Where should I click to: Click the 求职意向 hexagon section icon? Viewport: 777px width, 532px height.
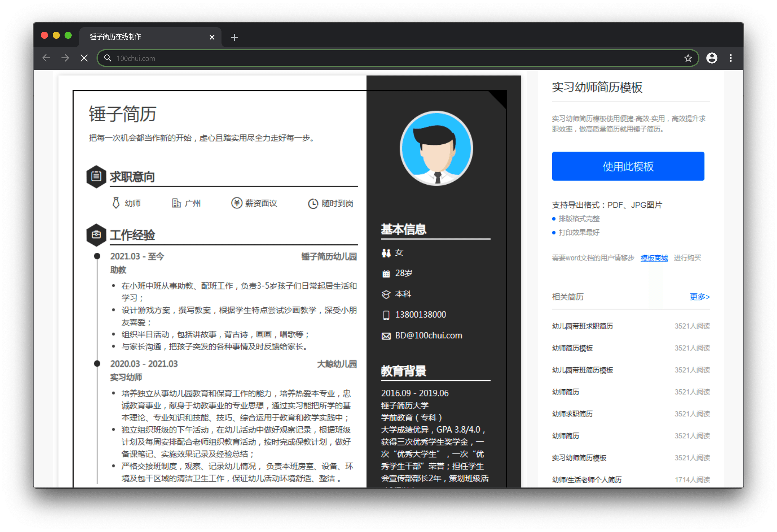click(x=96, y=176)
